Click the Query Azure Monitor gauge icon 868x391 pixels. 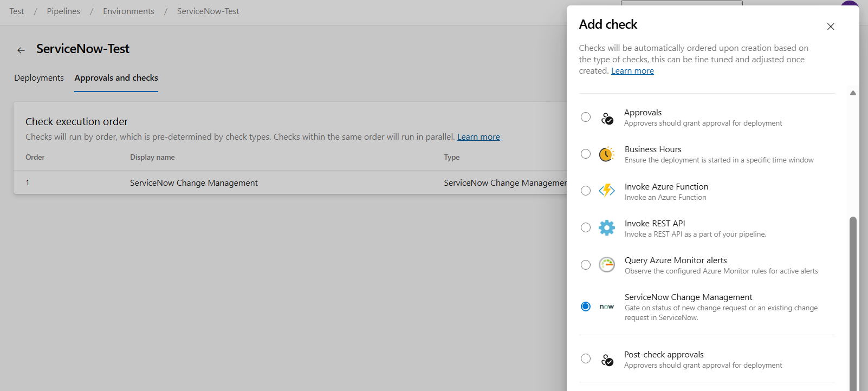coord(607,265)
